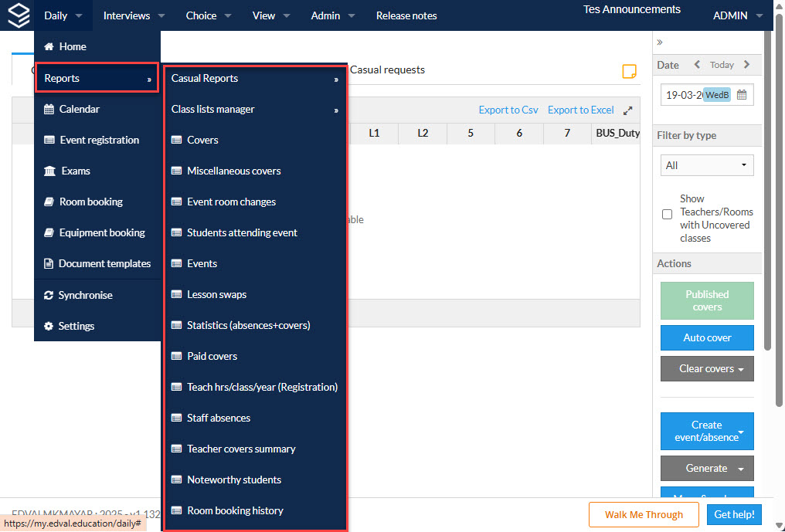Click the vertical page scrollbar
Image resolution: width=785 pixels, height=532 pixels.
tap(779, 210)
